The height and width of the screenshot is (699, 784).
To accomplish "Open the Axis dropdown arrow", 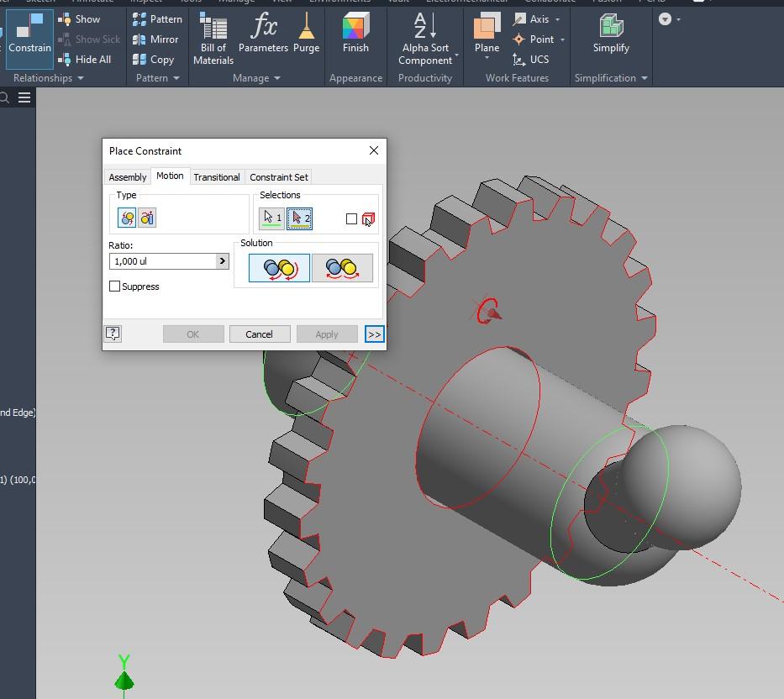I will click(x=557, y=19).
